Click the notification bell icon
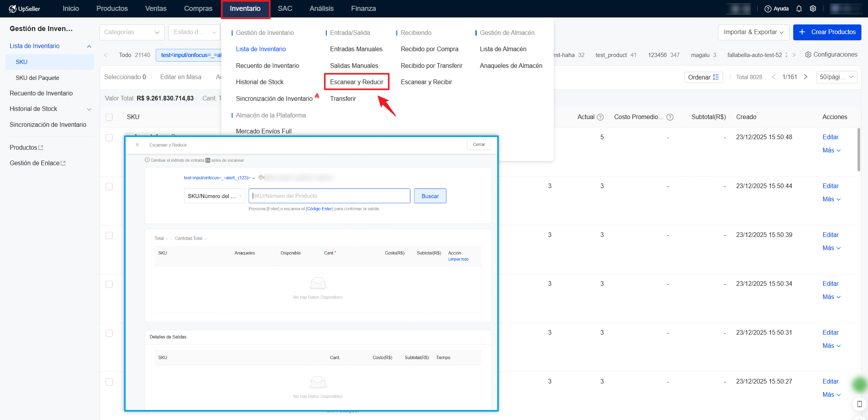This screenshot has height=420, width=868. (799, 9)
